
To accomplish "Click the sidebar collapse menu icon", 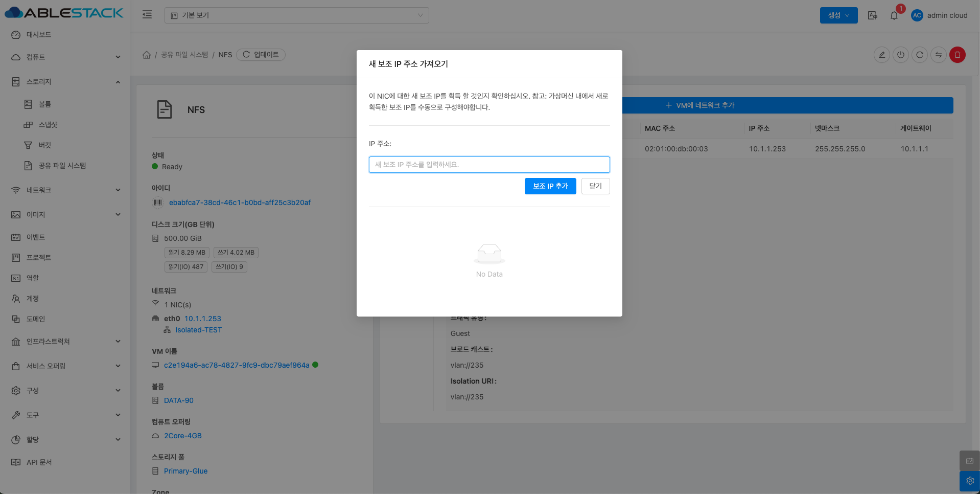I will tap(147, 15).
